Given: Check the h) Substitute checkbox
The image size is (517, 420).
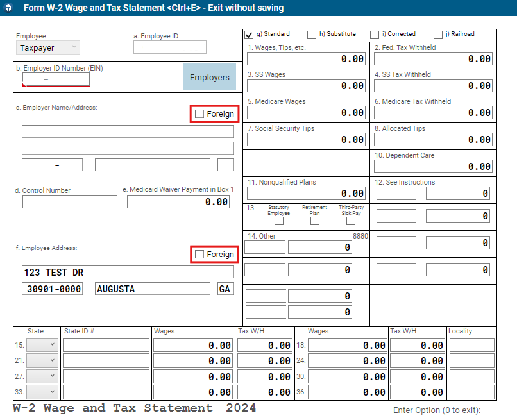Looking at the screenshot, I should [x=313, y=35].
